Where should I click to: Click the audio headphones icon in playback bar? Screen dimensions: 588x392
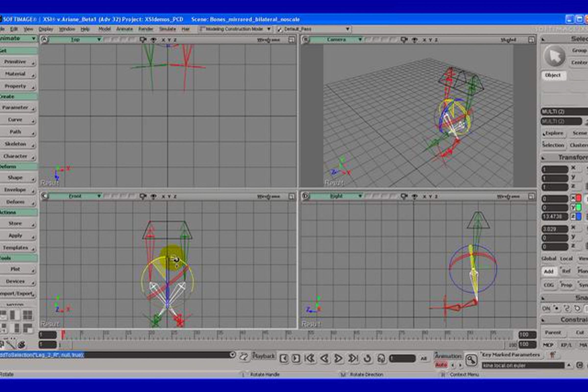381,358
